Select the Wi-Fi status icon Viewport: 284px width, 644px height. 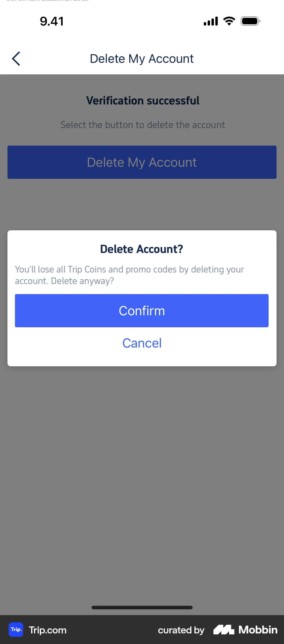tap(228, 21)
